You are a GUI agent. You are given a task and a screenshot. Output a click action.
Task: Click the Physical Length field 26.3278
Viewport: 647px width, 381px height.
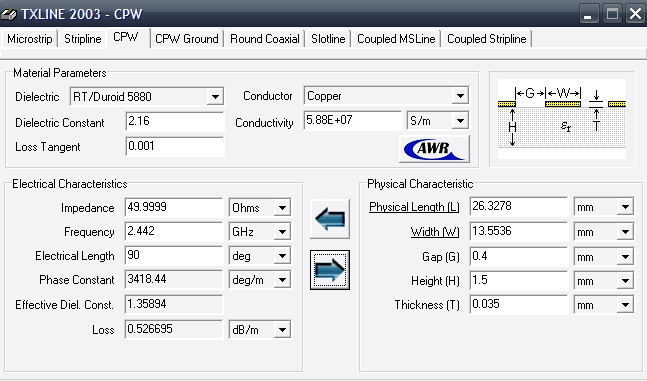pos(519,206)
